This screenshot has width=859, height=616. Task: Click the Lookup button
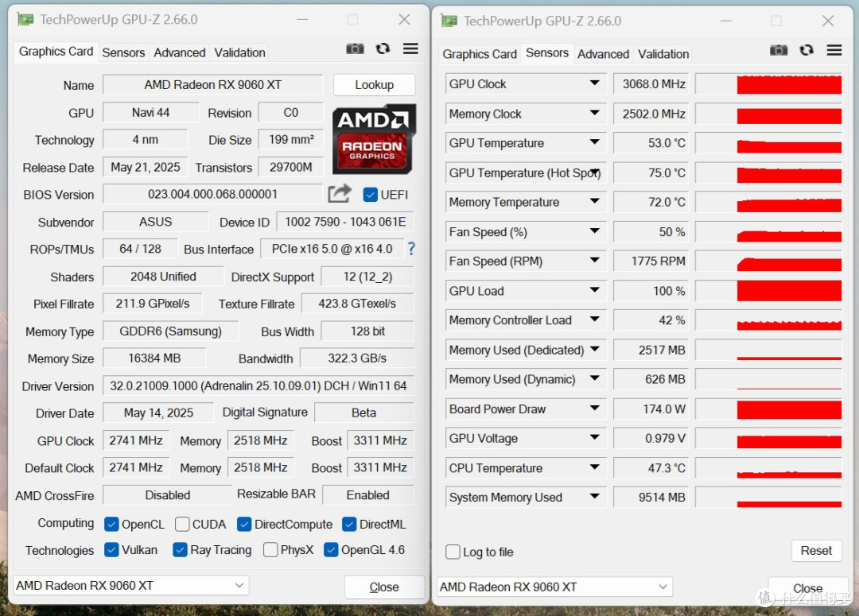[374, 85]
